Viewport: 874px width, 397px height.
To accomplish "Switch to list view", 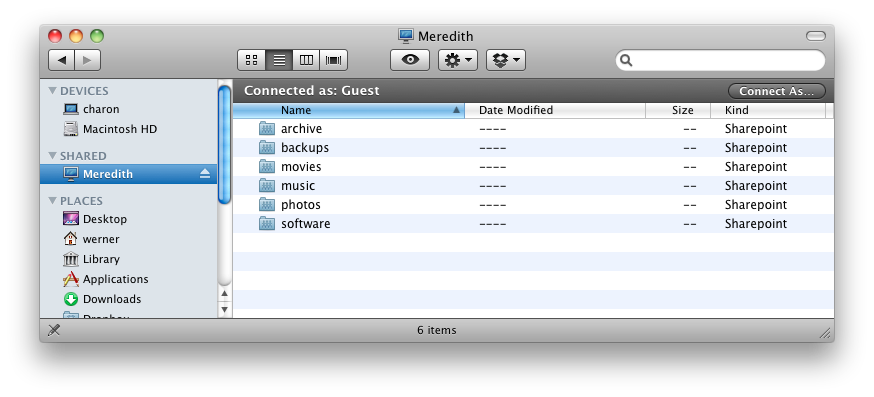I will pos(279,60).
